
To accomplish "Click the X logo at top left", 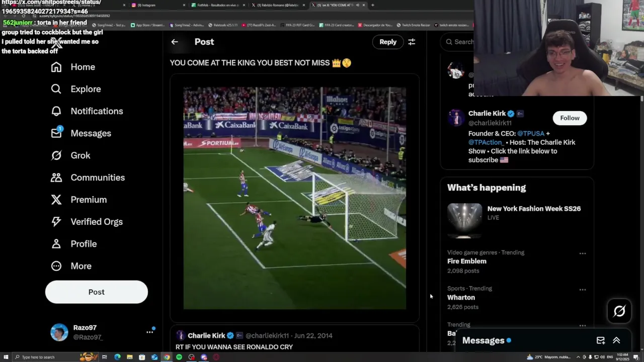I will pyautogui.click(x=56, y=43).
